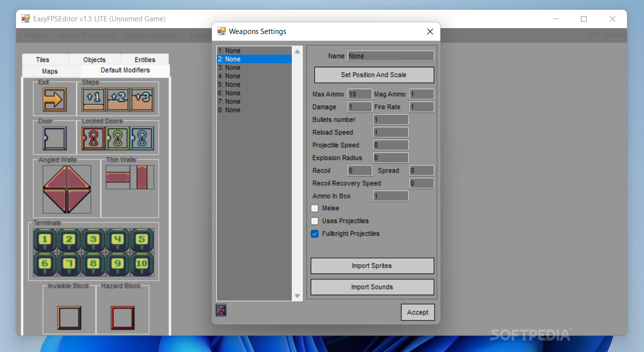Click the Recoil Recovery Speed field
This screenshot has height=352, width=644.
click(422, 183)
